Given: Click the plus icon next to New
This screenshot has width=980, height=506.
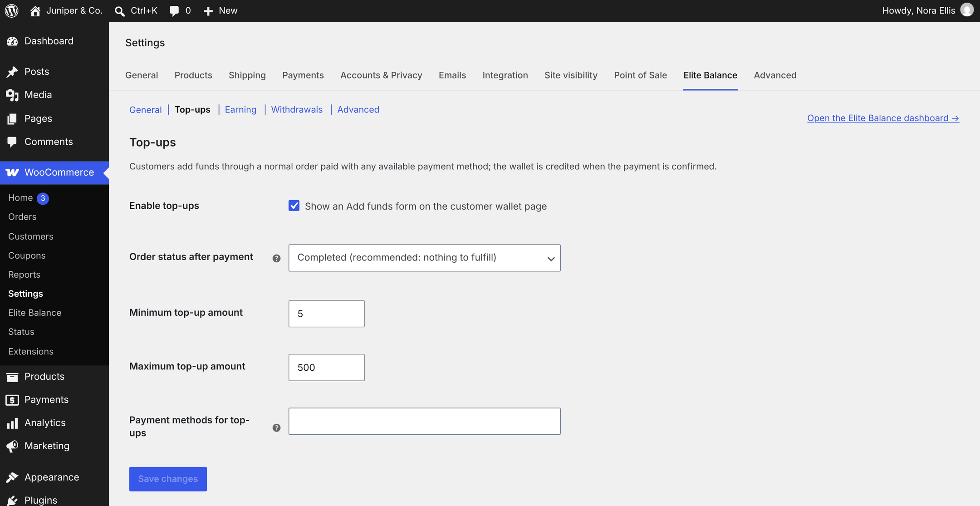Looking at the screenshot, I should coord(208,11).
